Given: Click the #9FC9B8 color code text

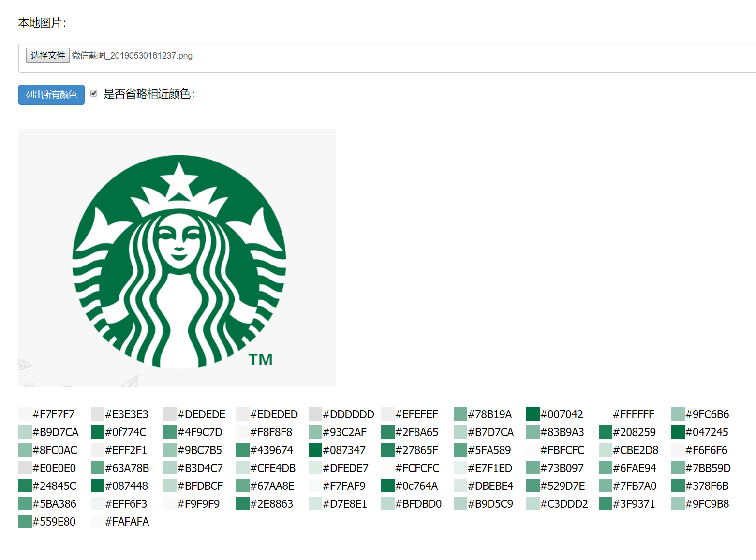Looking at the screenshot, I should tap(707, 504).
